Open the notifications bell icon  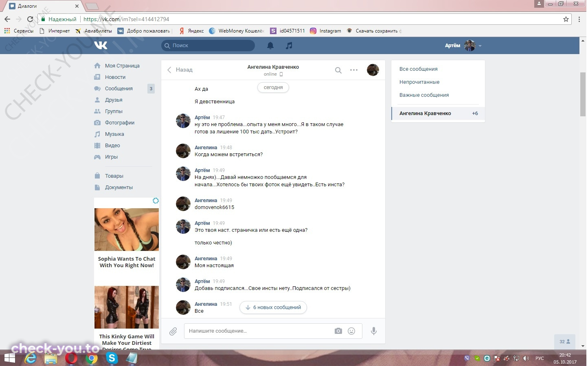pos(270,46)
